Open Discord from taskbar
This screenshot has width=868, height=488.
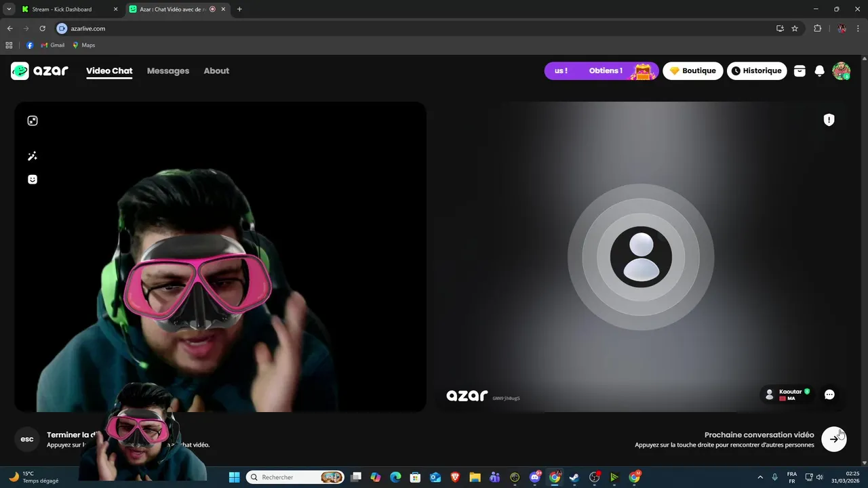(x=535, y=477)
